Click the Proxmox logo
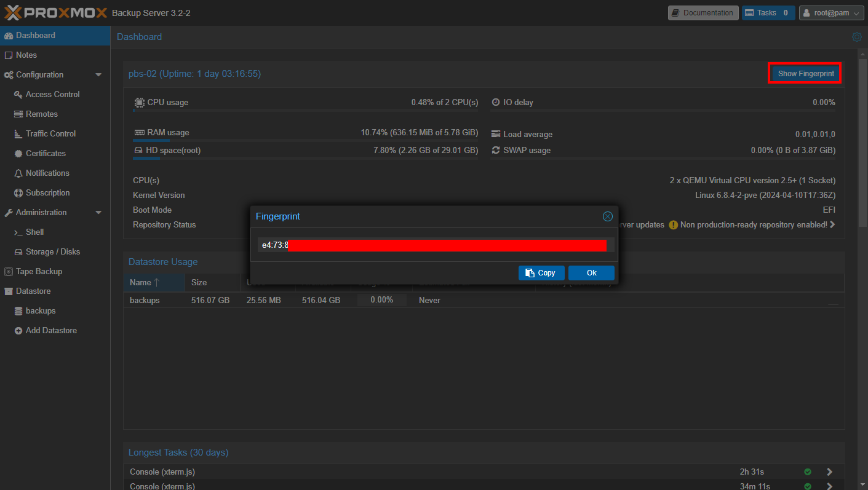The width and height of the screenshot is (868, 490). coord(56,12)
